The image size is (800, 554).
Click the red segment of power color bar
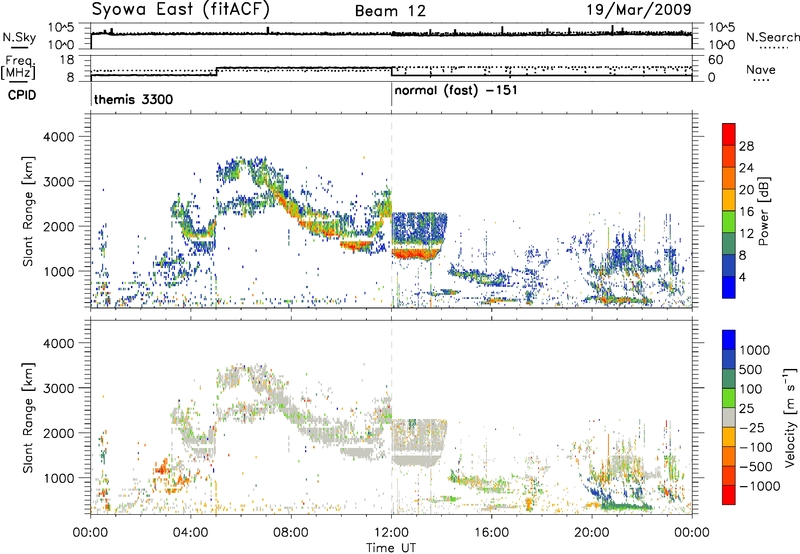(729, 134)
